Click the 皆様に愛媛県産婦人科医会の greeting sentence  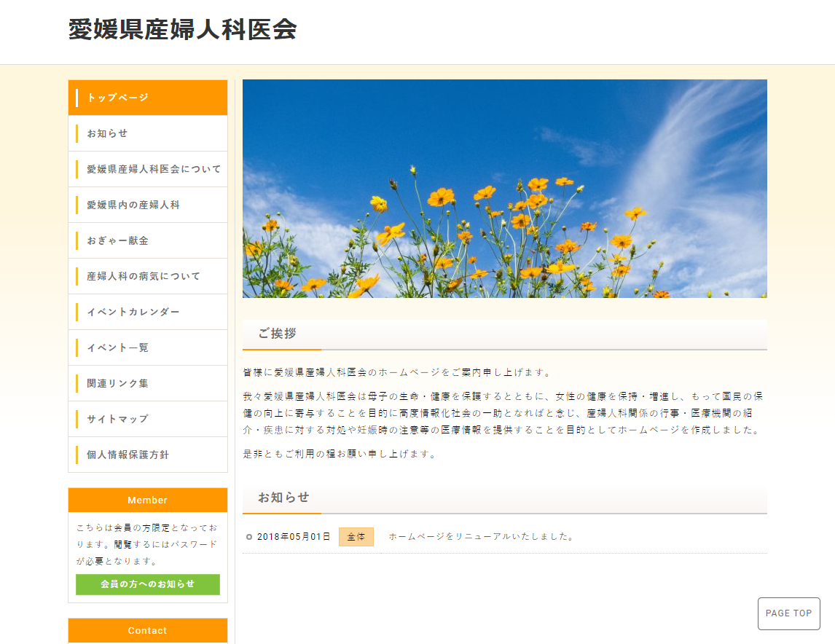point(397,372)
